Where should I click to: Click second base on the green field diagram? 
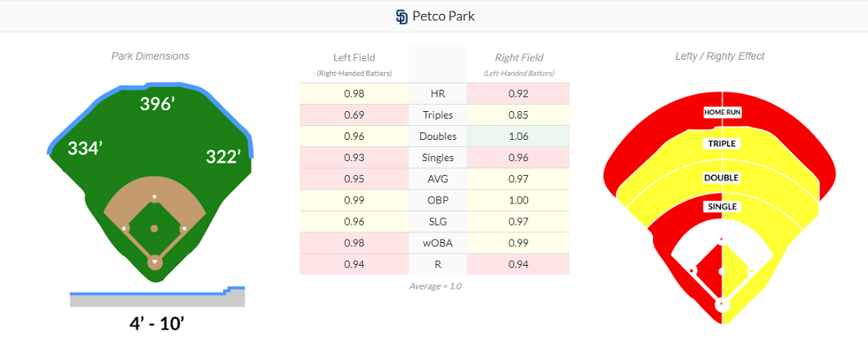pyautogui.click(x=154, y=197)
